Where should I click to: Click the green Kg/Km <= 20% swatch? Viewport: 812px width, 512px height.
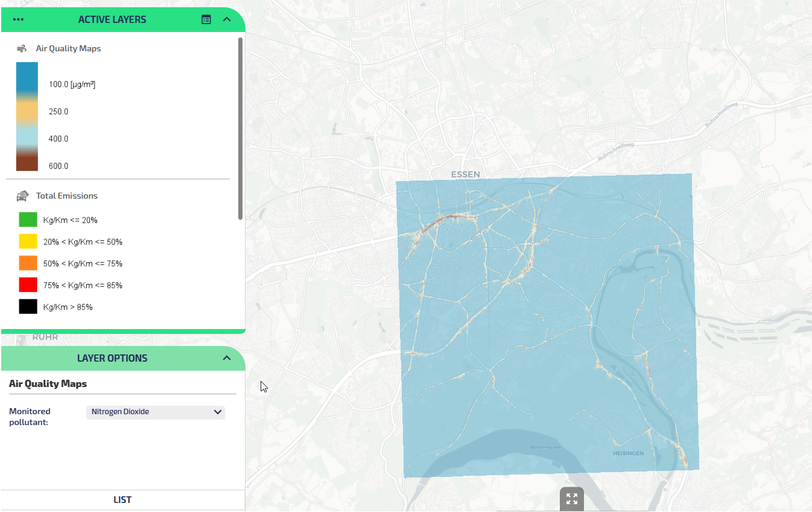(x=28, y=220)
